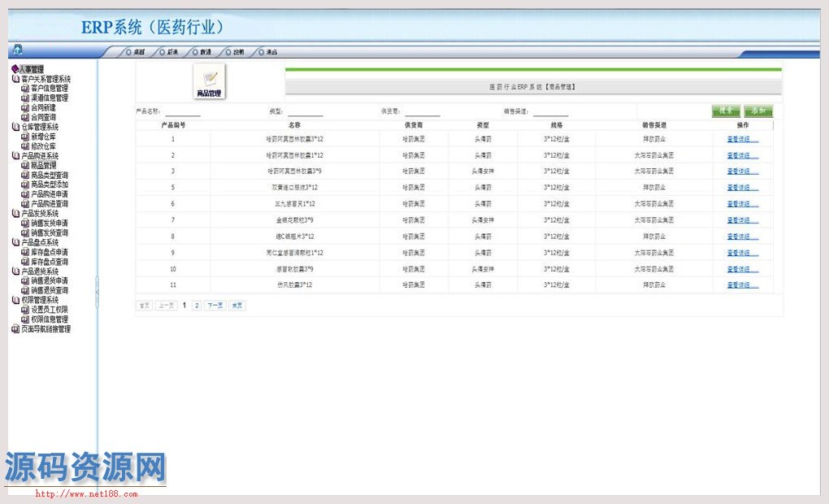
Task: Click the book icon beside 权限信息管理
Action: point(25,319)
